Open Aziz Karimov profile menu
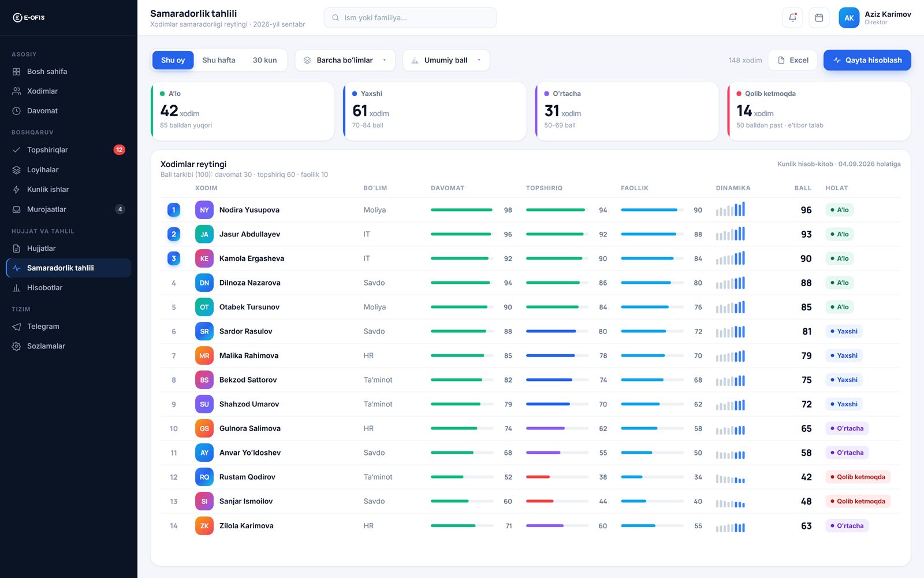The height and width of the screenshot is (578, 924). pyautogui.click(x=875, y=18)
